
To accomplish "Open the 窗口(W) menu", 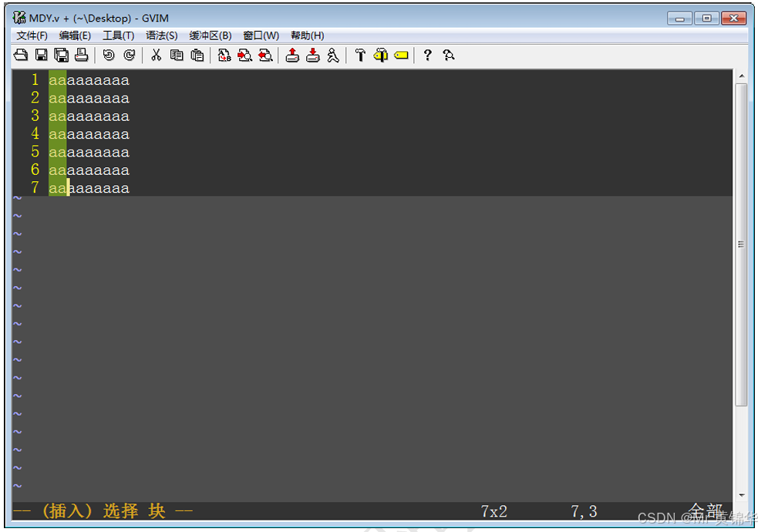I will [261, 35].
